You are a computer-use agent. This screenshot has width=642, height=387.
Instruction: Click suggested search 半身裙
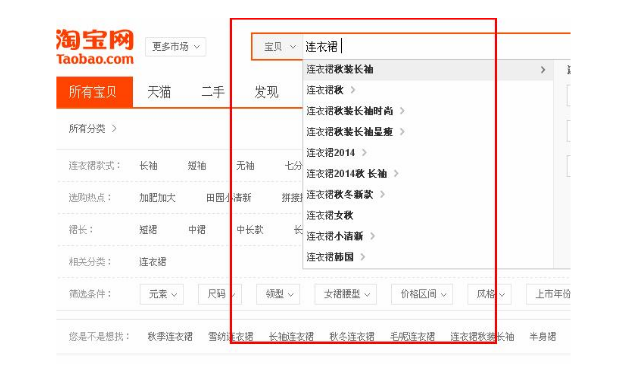(x=543, y=337)
